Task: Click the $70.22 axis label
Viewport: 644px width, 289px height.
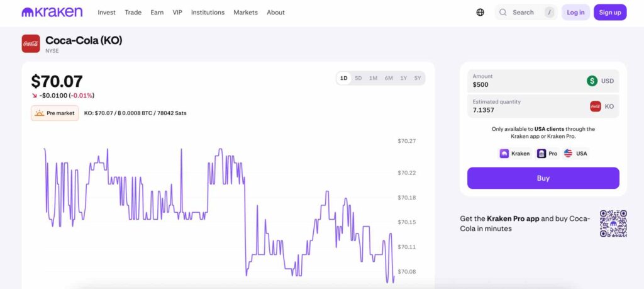Action: pos(407,173)
